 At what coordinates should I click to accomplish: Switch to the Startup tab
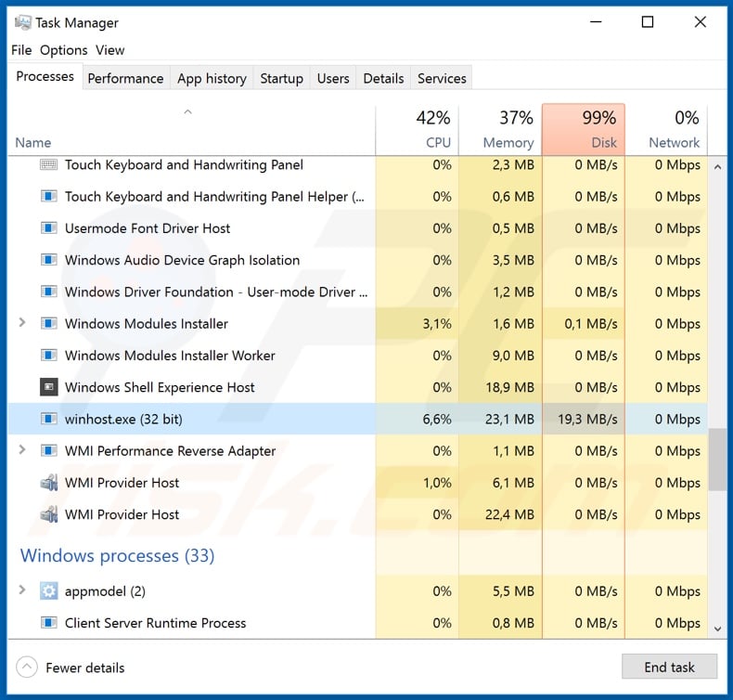click(x=282, y=78)
